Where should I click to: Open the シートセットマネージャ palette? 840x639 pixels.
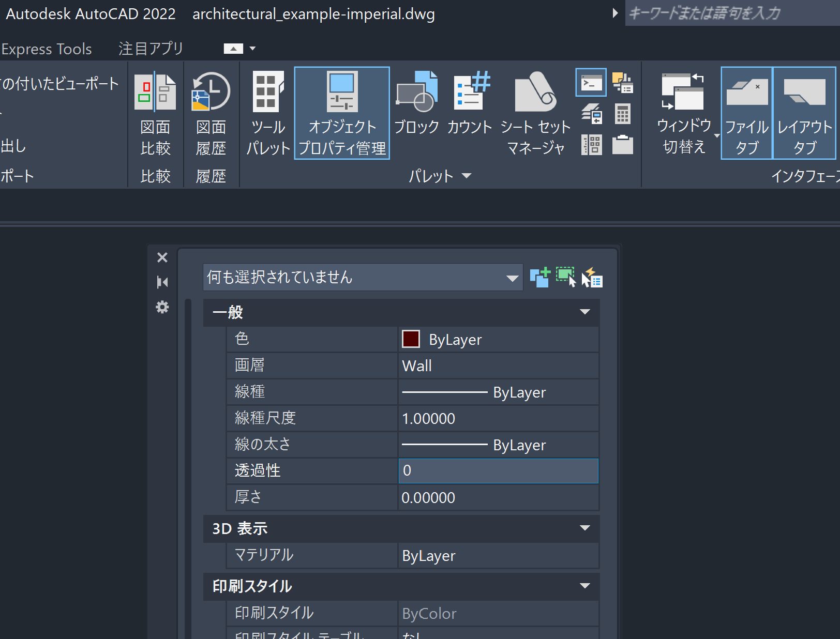(535, 114)
